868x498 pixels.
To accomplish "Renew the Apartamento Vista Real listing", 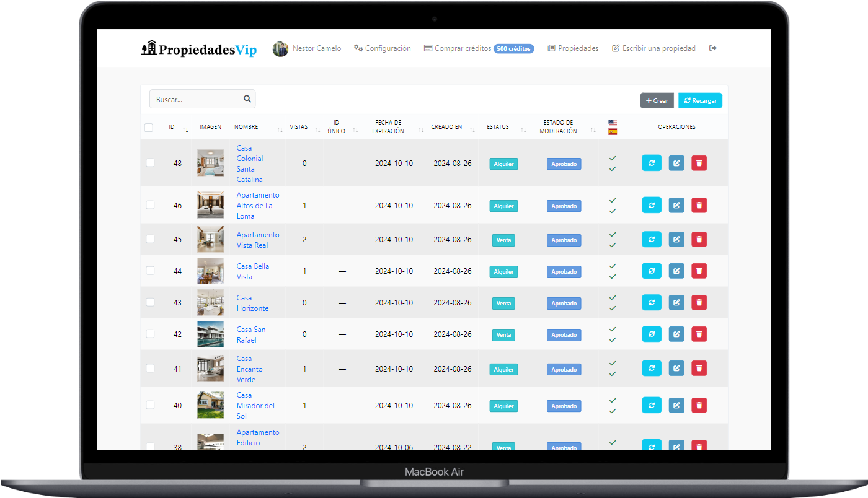I will pyautogui.click(x=651, y=239).
